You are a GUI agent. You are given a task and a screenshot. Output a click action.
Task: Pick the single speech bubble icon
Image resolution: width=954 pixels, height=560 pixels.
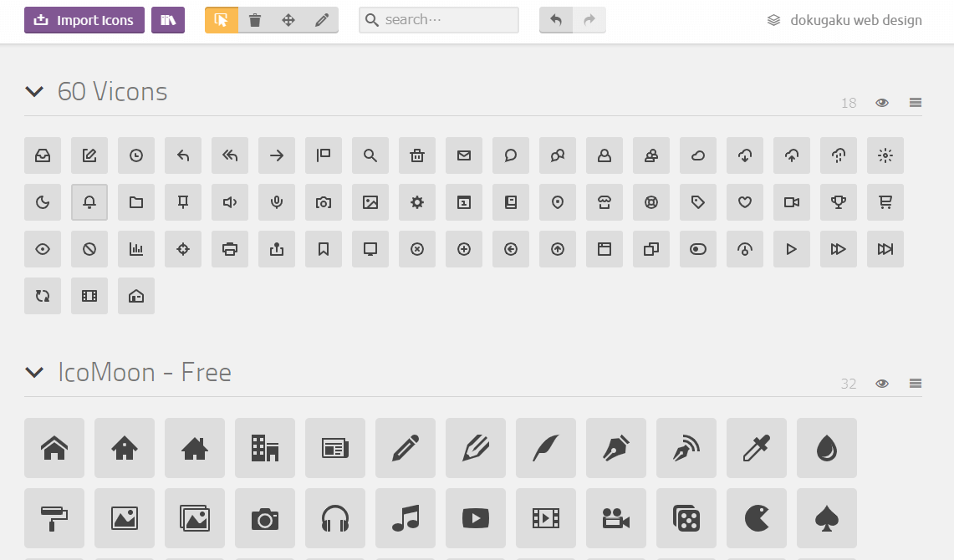(x=511, y=155)
